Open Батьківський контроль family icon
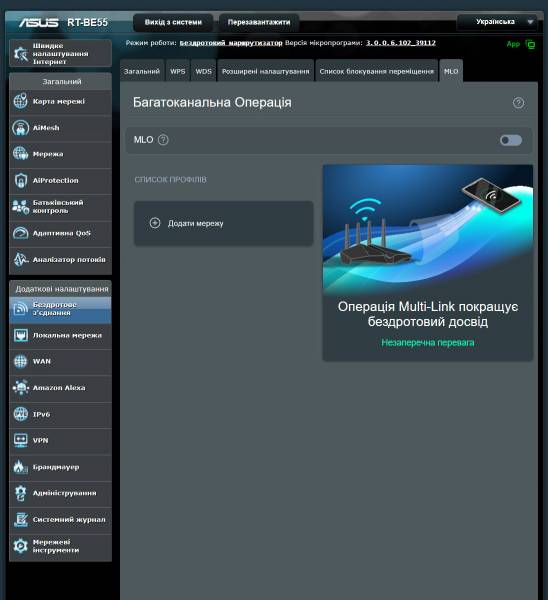Viewport: 548px width, 600px height. coord(21,207)
